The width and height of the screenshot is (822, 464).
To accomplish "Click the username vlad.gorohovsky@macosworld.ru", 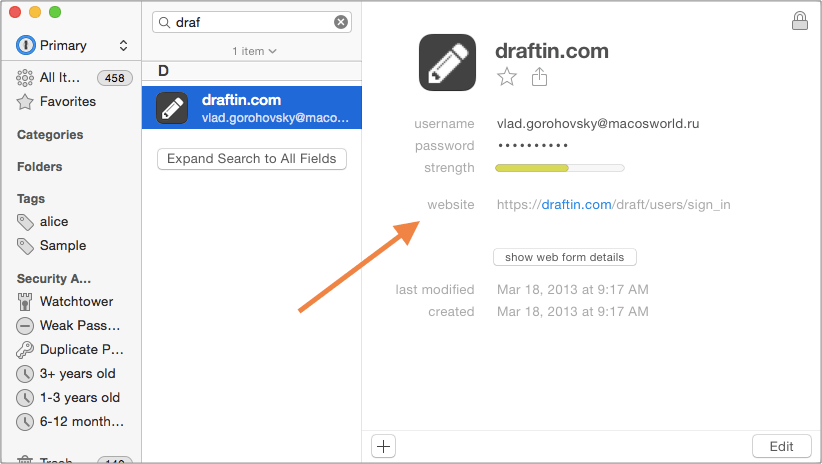I will click(x=598, y=124).
